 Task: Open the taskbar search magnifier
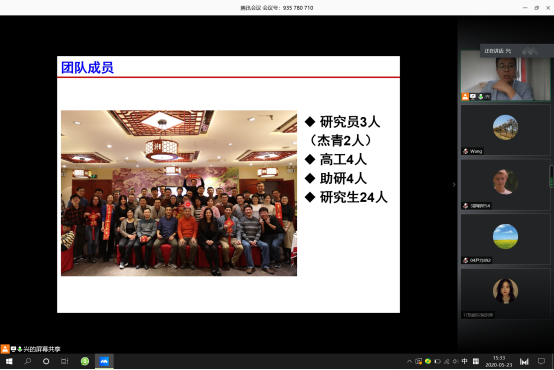(x=28, y=361)
